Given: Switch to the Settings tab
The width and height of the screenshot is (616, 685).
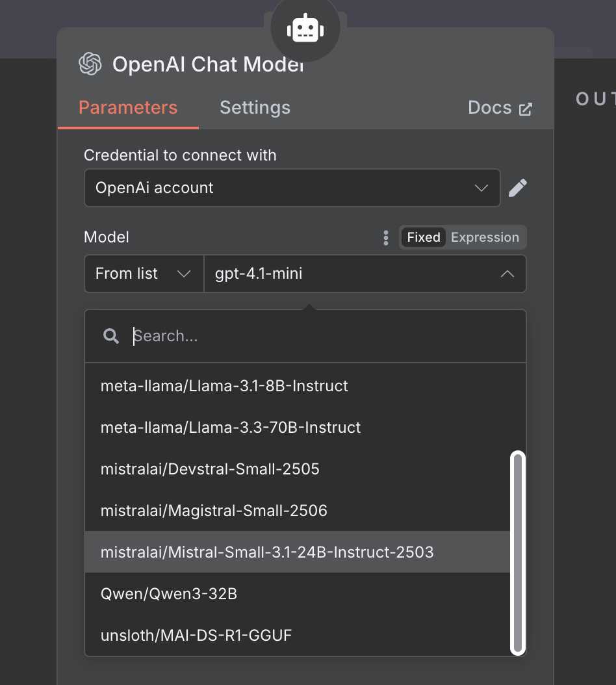Looking at the screenshot, I should tap(255, 107).
